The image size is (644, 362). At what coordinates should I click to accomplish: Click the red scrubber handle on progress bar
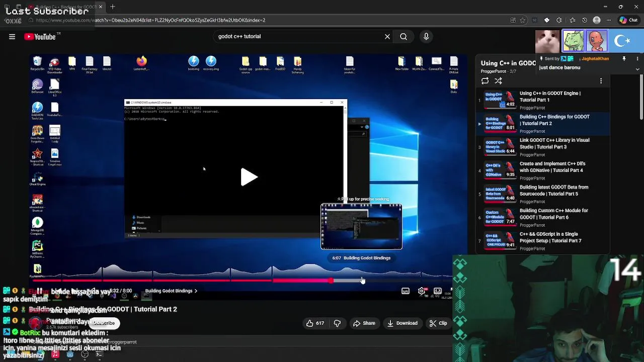(x=331, y=281)
